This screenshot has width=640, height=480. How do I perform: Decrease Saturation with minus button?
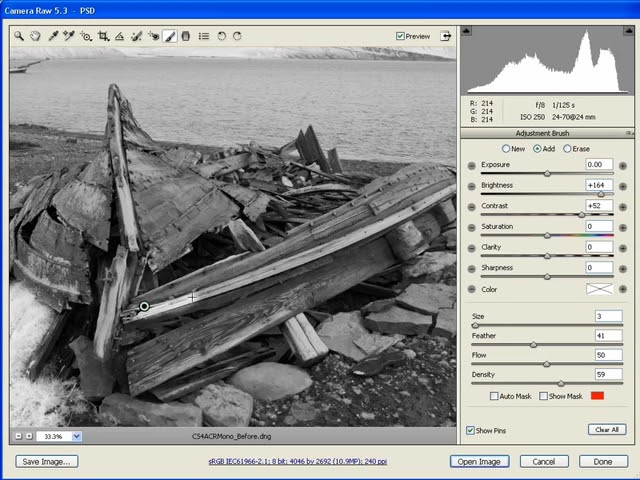pyautogui.click(x=471, y=228)
